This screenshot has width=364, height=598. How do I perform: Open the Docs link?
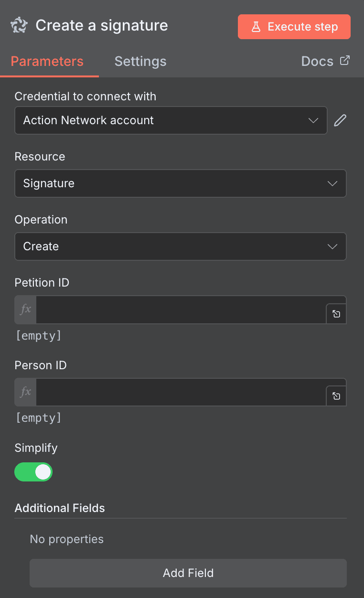(x=317, y=61)
